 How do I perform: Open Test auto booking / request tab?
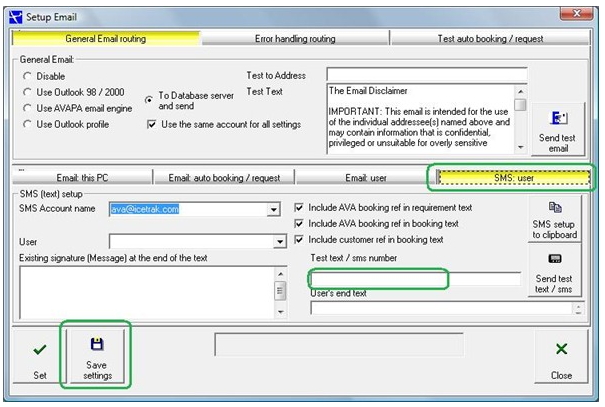click(490, 38)
